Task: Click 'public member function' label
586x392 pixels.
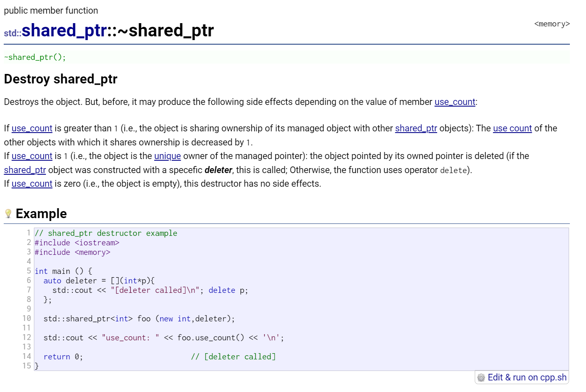Action: click(51, 11)
